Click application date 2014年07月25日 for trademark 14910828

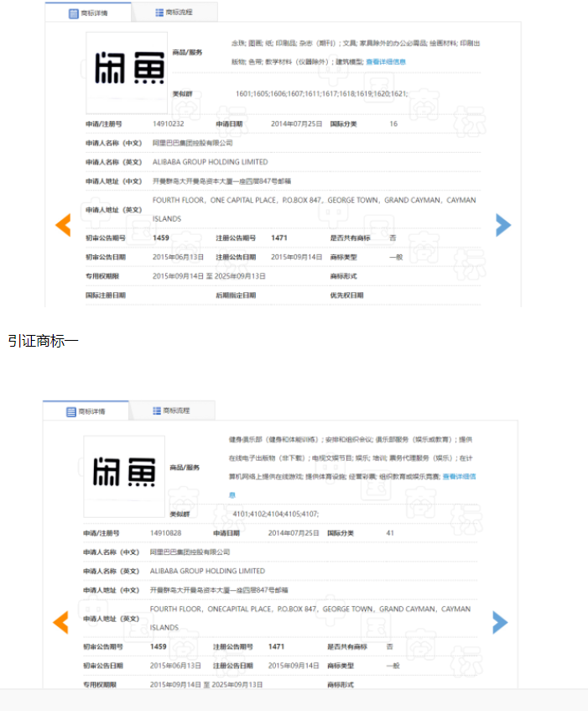pos(294,533)
